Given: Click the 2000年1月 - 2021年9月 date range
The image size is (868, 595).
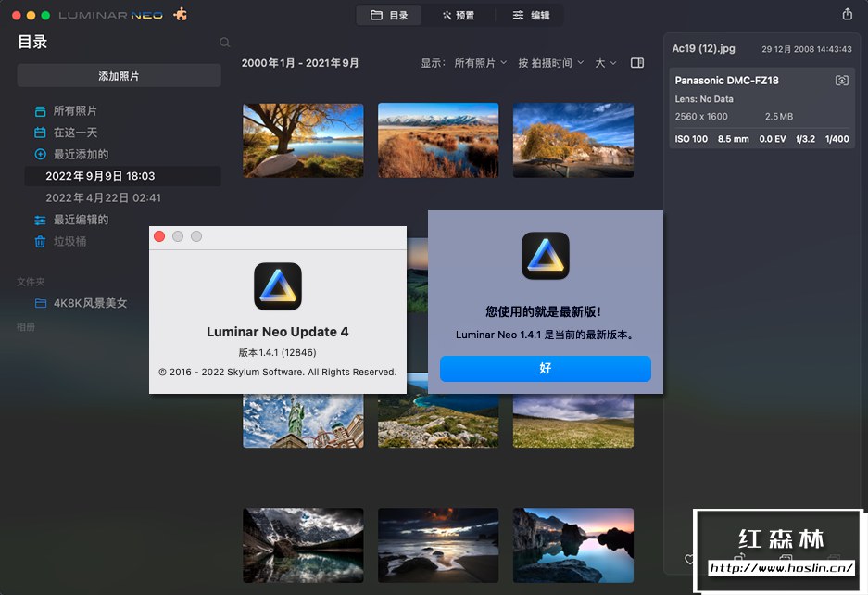Looking at the screenshot, I should 300,63.
